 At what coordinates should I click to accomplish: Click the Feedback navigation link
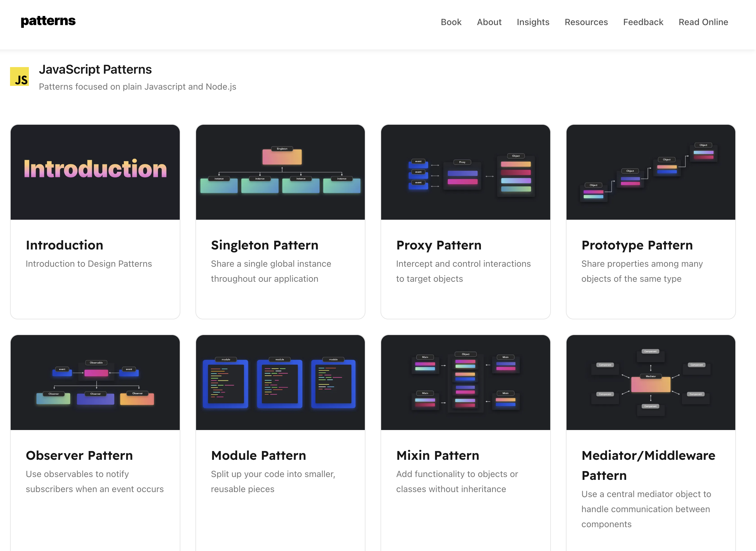(x=643, y=22)
